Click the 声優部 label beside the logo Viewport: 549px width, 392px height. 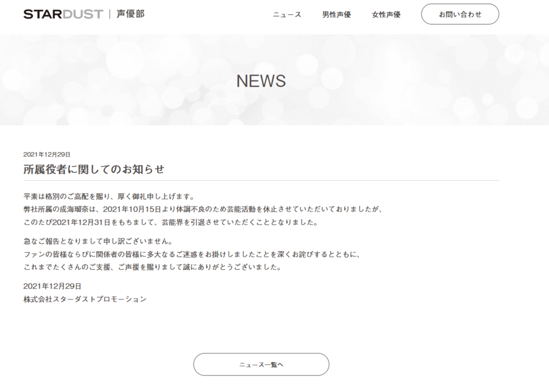click(130, 14)
